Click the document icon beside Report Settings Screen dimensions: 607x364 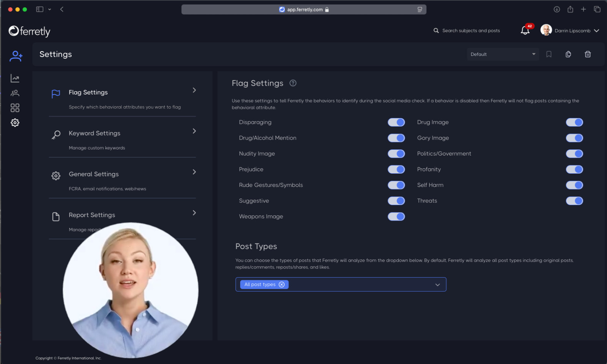(x=56, y=217)
